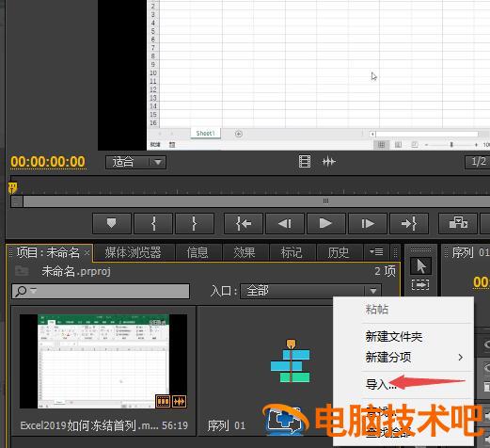
Task: Click the Add Marker button
Action: pos(112,223)
